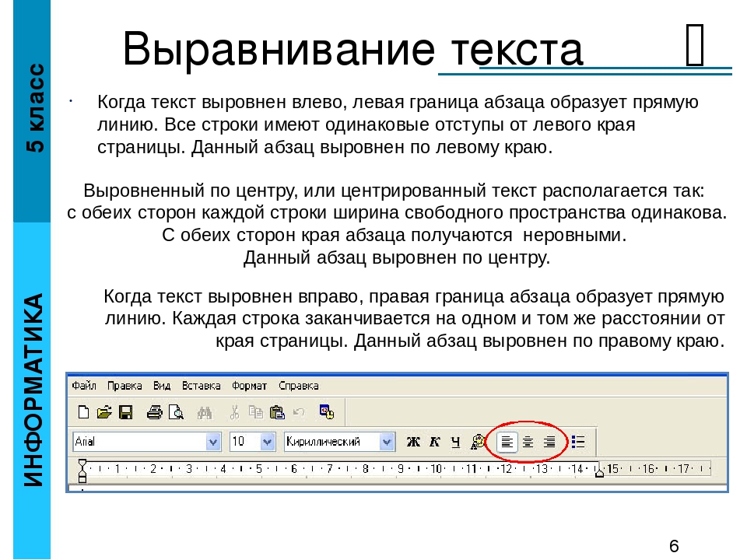
Task: Open the Файл menu
Action: (84, 386)
